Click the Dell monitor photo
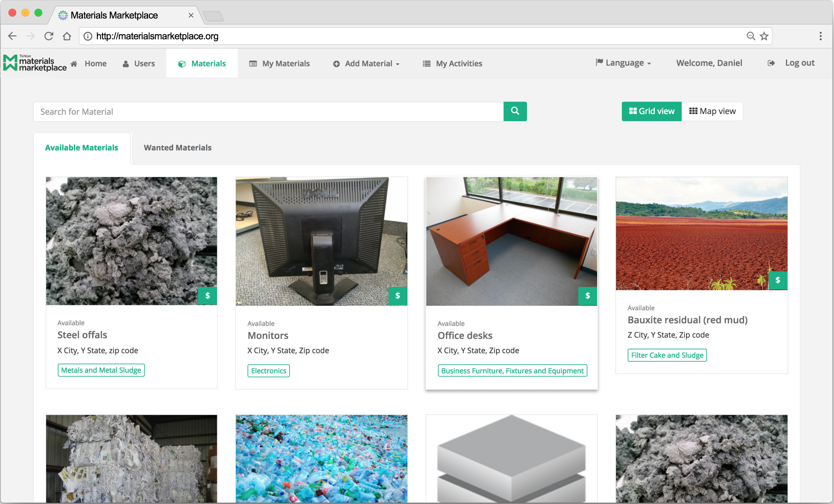The height and width of the screenshot is (504, 834). click(x=321, y=241)
